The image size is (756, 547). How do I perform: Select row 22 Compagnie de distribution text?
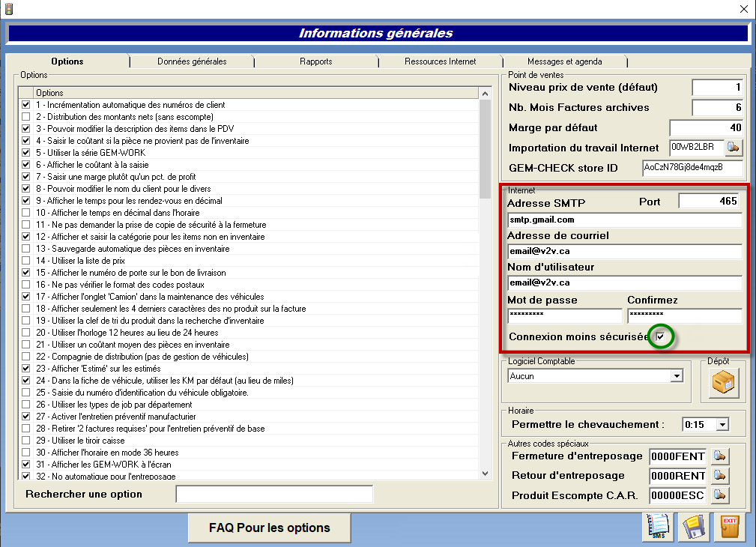point(142,357)
